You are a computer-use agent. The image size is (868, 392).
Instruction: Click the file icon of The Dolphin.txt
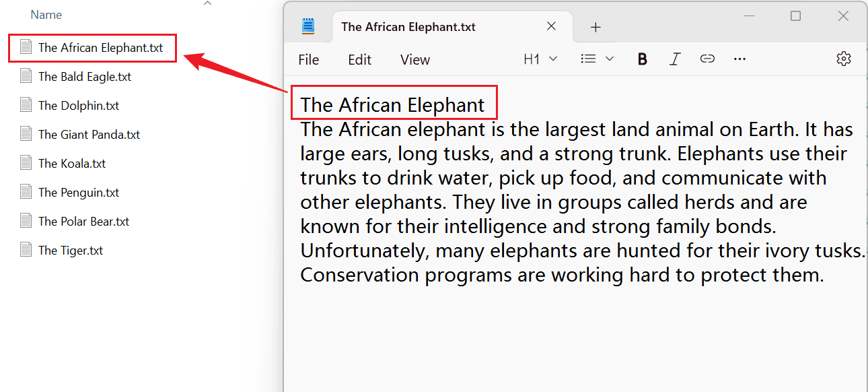pyautogui.click(x=26, y=104)
